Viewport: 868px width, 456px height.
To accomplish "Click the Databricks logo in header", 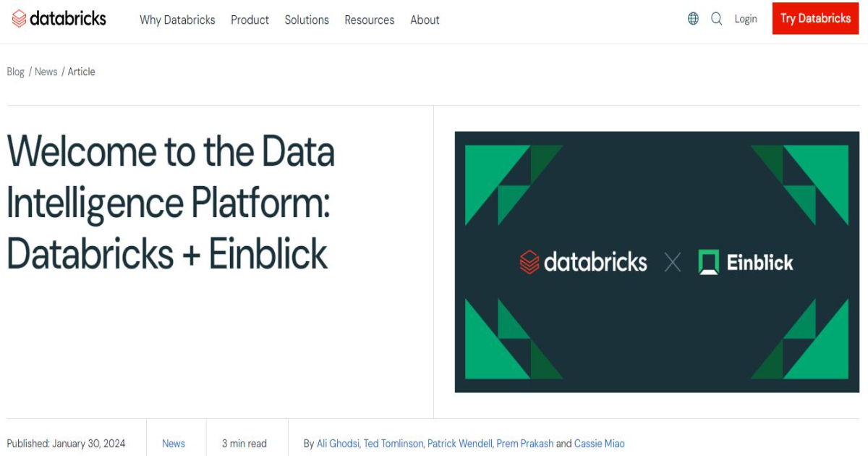I will (x=59, y=19).
